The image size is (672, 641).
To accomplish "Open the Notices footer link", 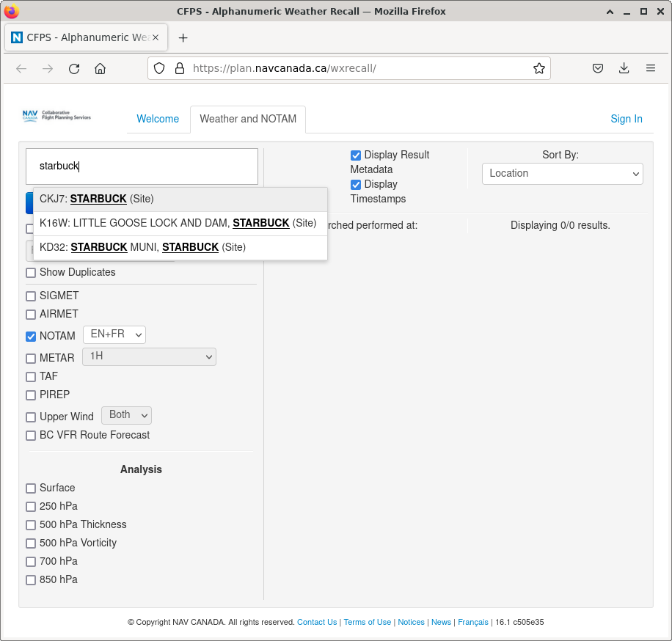I will coord(411,622).
